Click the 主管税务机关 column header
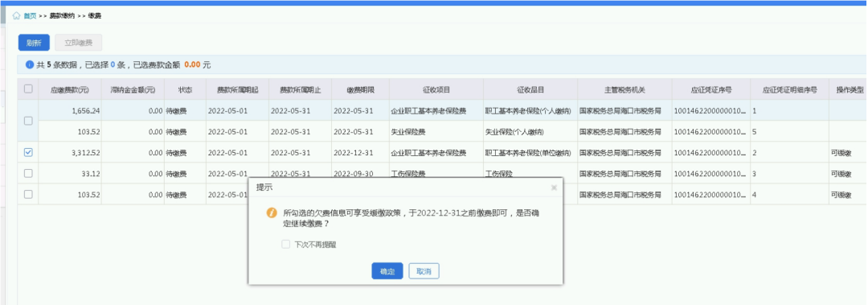The height and width of the screenshot is (305, 868). click(x=625, y=89)
